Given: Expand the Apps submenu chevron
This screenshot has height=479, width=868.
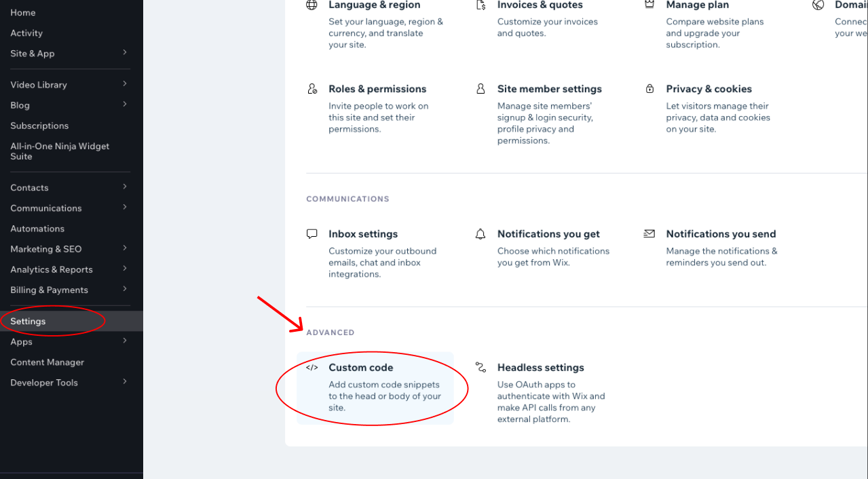Looking at the screenshot, I should click(125, 341).
